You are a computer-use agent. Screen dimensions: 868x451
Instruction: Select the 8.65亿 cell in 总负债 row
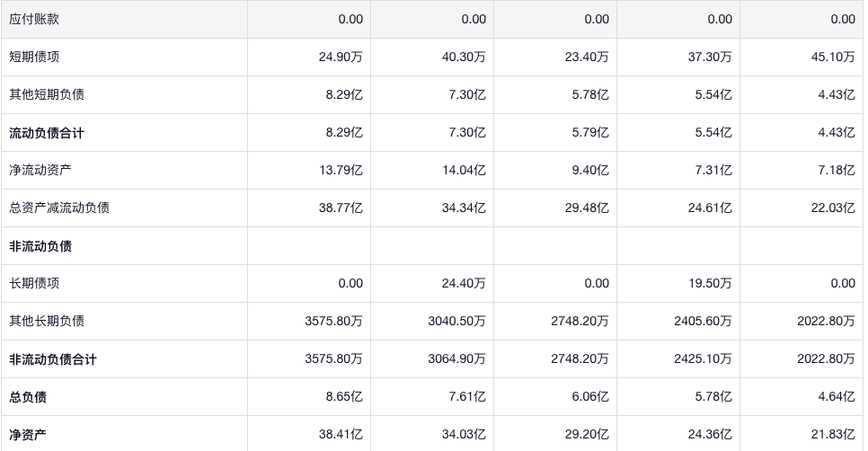coord(346,397)
